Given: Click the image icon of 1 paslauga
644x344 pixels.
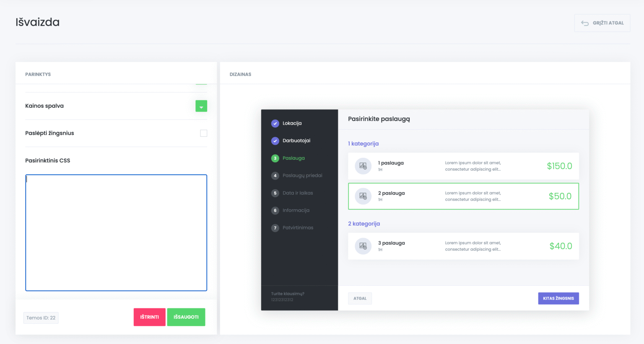Looking at the screenshot, I should [x=363, y=166].
